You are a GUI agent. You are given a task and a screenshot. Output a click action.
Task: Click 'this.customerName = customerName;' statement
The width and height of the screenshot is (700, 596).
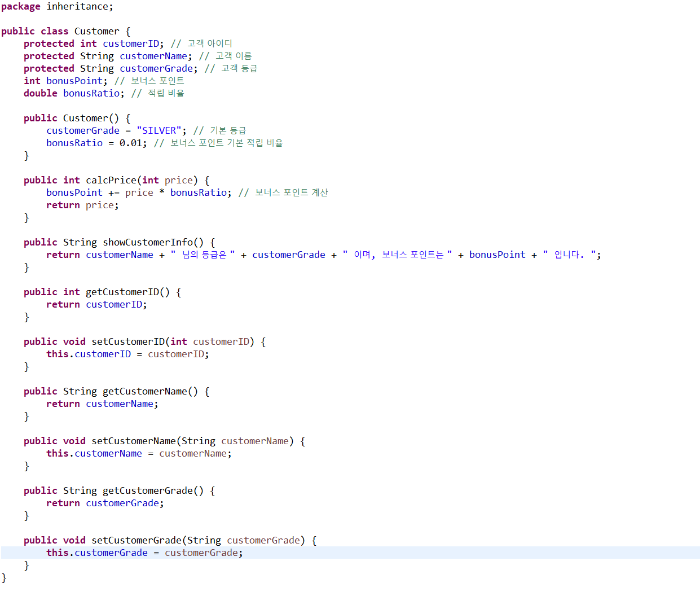[x=139, y=454]
